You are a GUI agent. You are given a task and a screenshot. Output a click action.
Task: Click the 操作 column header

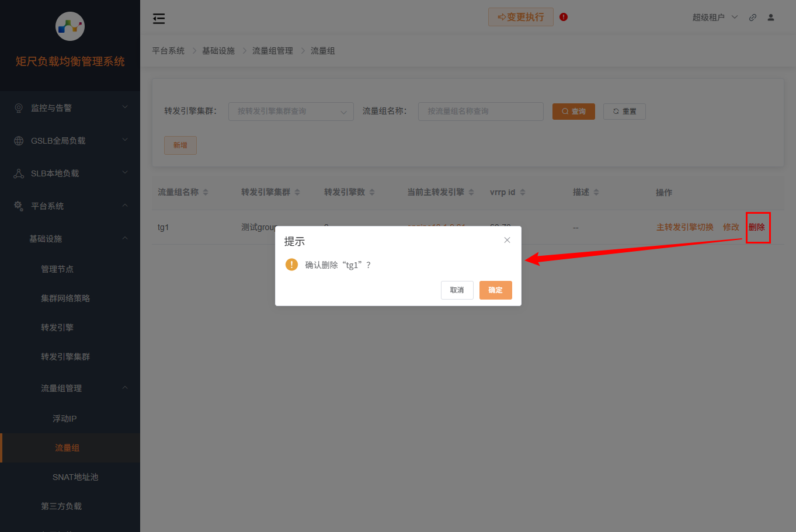click(x=664, y=192)
